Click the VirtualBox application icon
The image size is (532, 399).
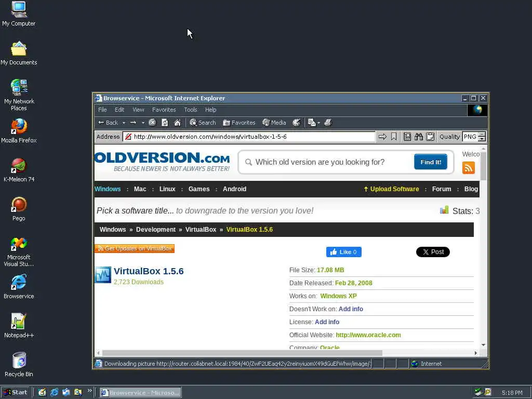[x=103, y=275]
